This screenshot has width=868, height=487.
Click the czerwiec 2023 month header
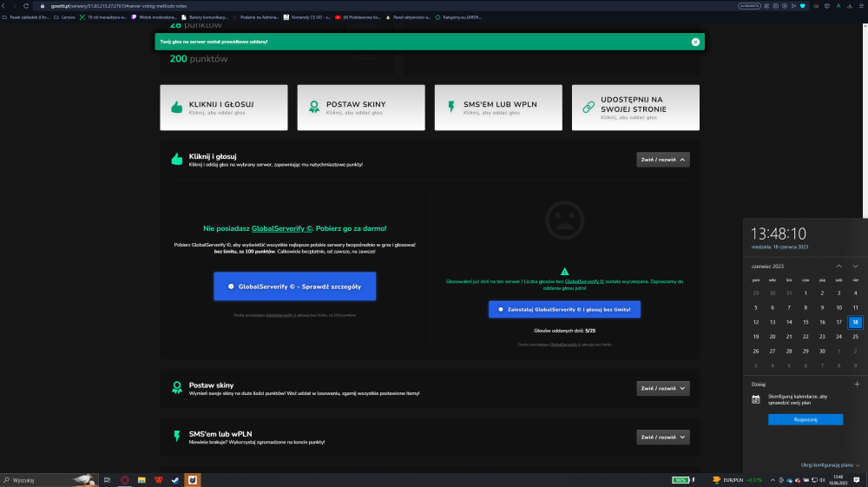[767, 267]
